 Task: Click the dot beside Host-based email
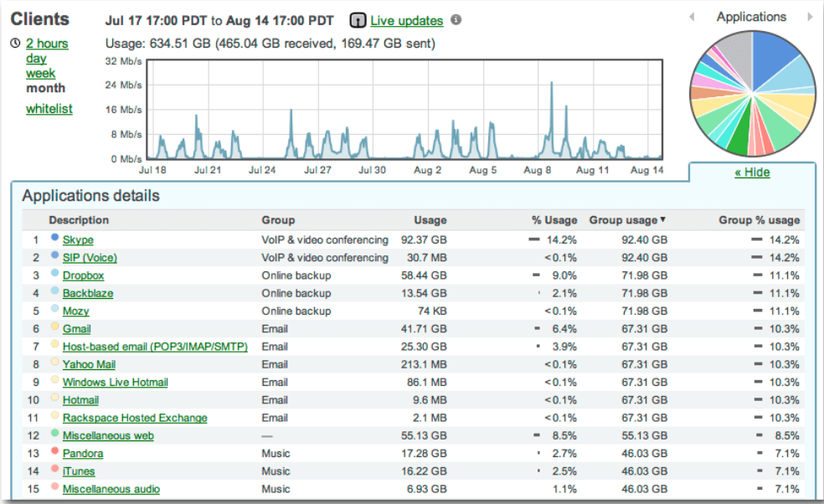coord(54,344)
